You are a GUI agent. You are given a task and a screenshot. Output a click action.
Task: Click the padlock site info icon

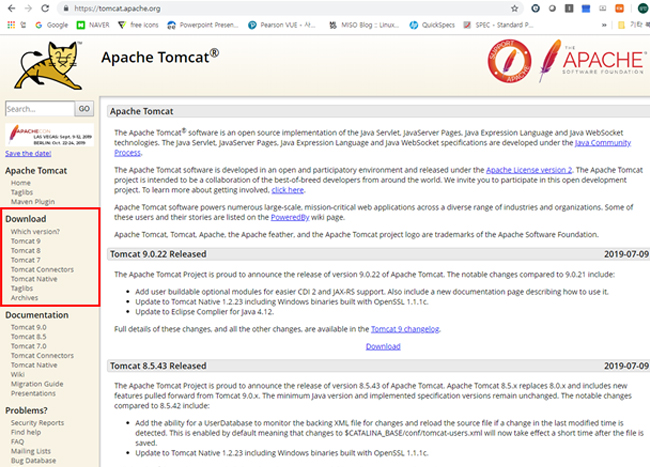tap(66, 8)
